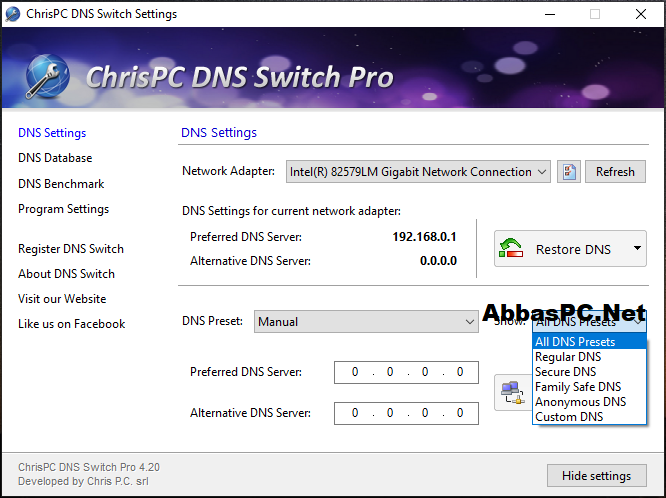Open DNS Settings sidebar link
The height and width of the screenshot is (498, 666).
click(52, 133)
